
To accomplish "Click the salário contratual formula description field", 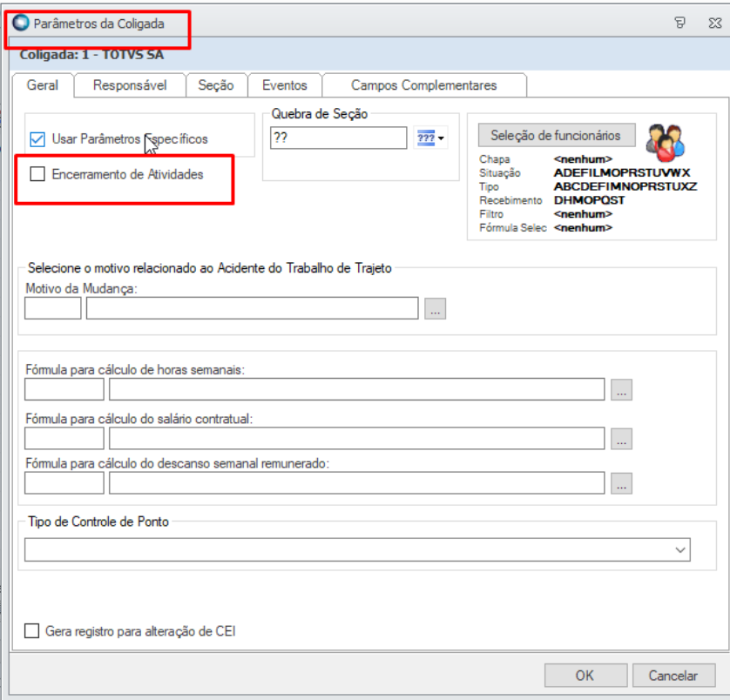I will pos(356,439).
